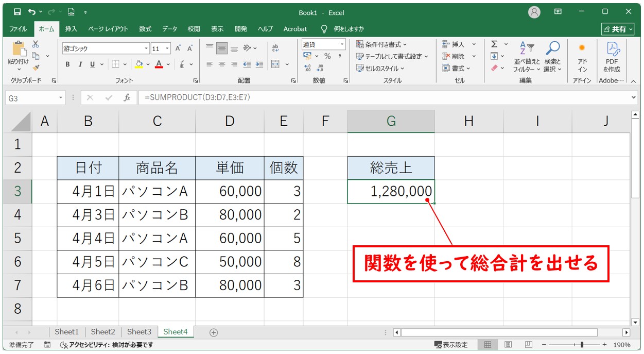Switch to the Data (データ) tab
644x354 pixels.
[169, 29]
